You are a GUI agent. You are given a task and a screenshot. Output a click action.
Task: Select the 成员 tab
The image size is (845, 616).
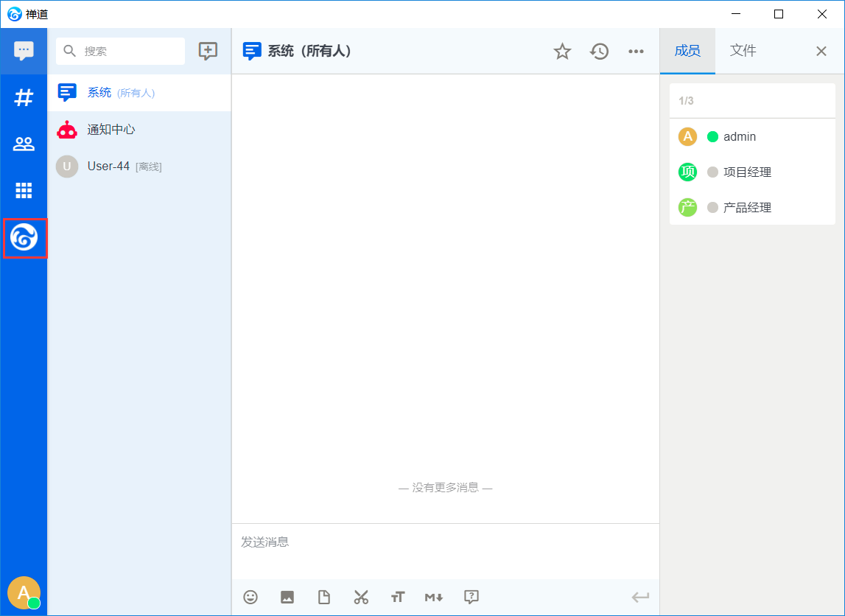pos(687,51)
